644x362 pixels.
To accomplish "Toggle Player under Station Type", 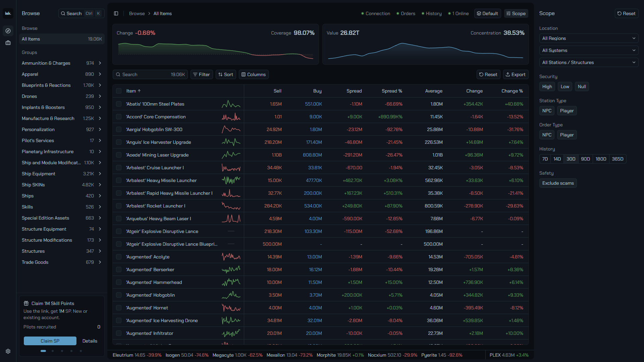I will 567,111.
